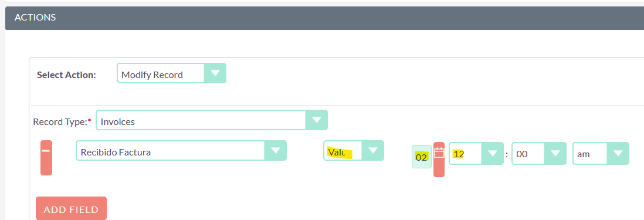Click the arrow of the minutes selector showing 00
This screenshot has width=644, height=220.
(555, 154)
